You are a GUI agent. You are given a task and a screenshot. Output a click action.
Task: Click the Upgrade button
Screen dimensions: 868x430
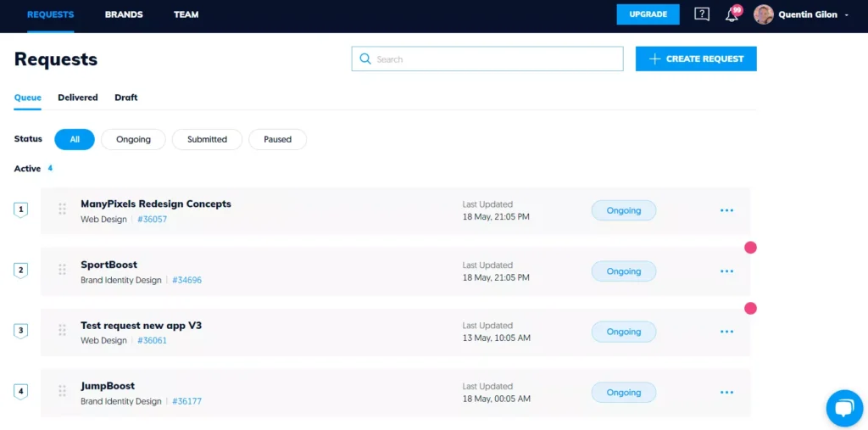(x=648, y=14)
